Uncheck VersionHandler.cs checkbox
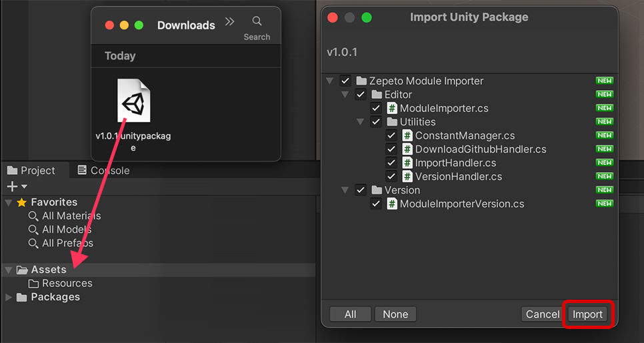This screenshot has width=644, height=343. coord(391,176)
